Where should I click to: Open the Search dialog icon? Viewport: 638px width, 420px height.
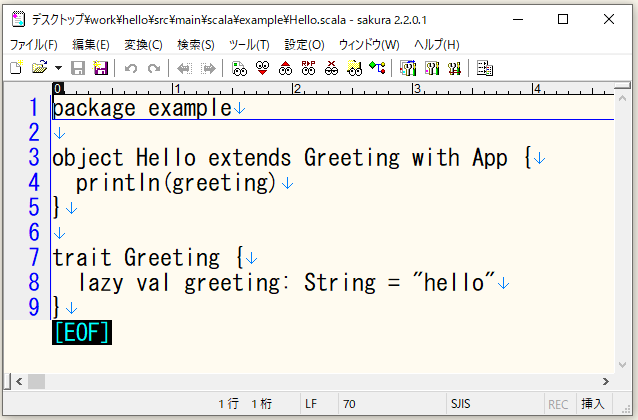pyautogui.click(x=239, y=68)
